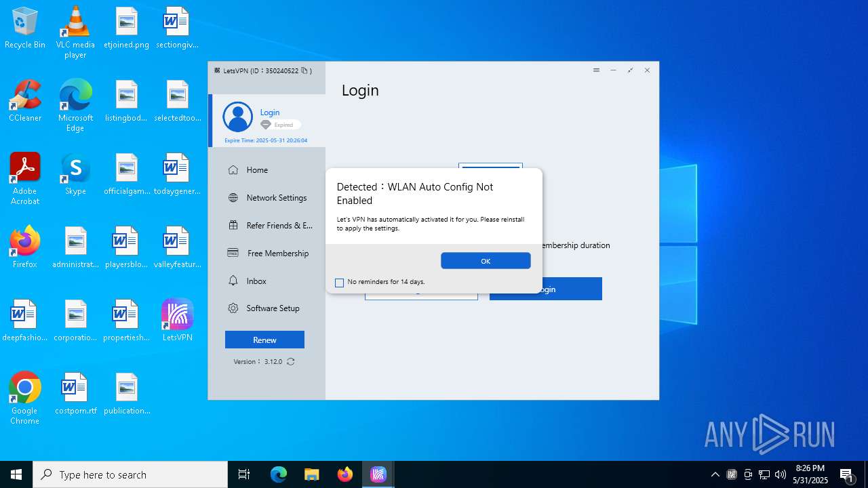
Task: Open Microsoft Edge from the taskbar
Action: tap(279, 474)
